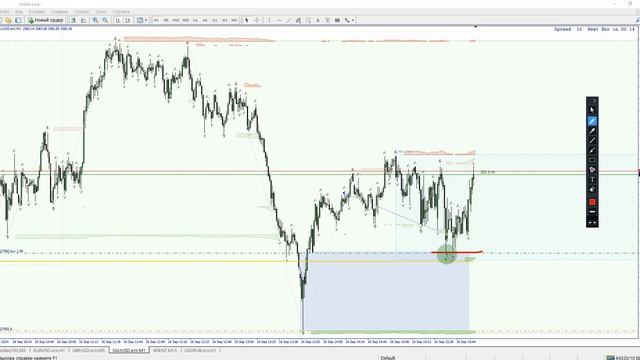This screenshot has height=360, width=640.
Task: Click the Новый ордер button
Action: 46,20
